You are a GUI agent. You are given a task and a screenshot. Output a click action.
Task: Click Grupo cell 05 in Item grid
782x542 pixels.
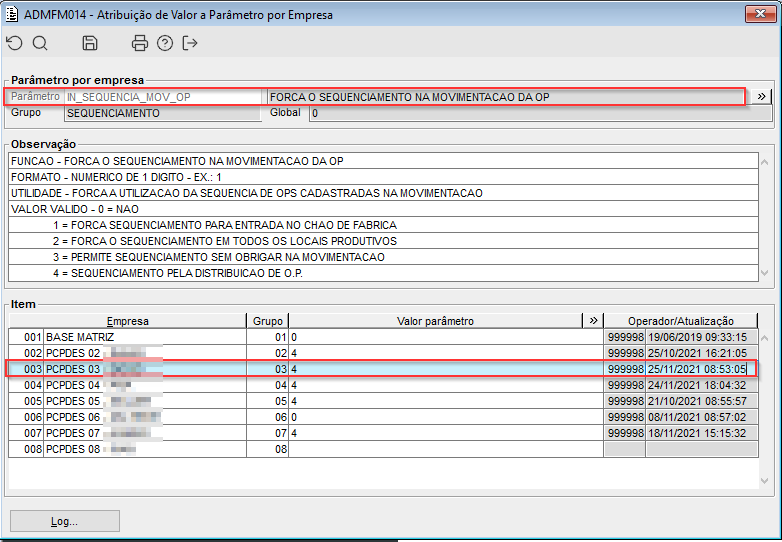268,401
